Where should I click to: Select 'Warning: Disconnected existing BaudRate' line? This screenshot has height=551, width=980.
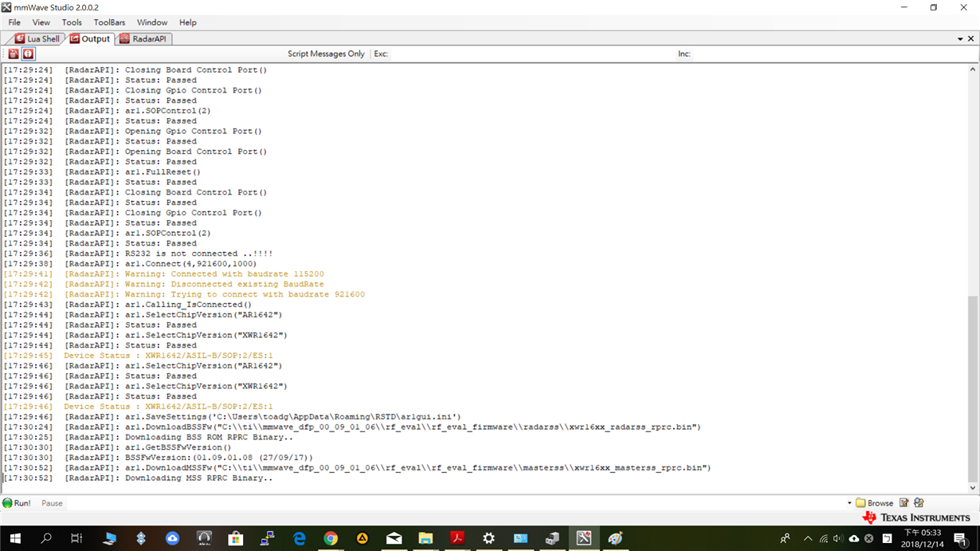[163, 284]
